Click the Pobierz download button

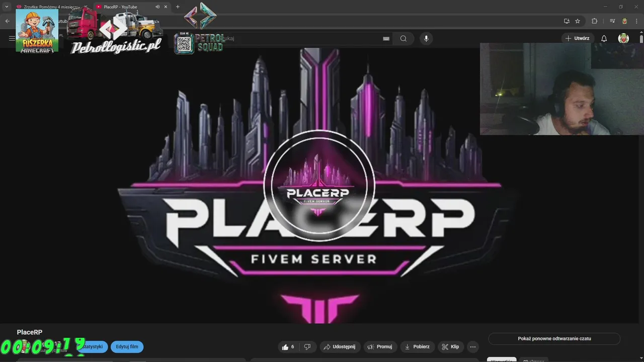tap(418, 347)
